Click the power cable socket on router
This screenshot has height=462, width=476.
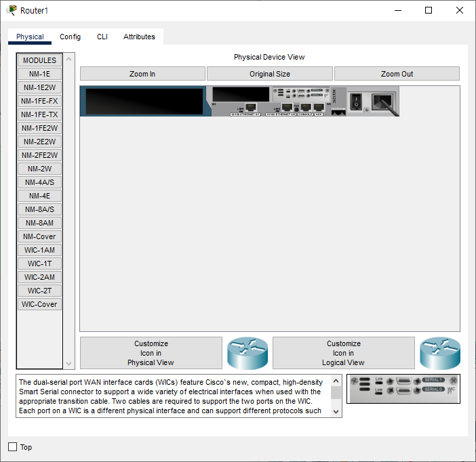383,102
